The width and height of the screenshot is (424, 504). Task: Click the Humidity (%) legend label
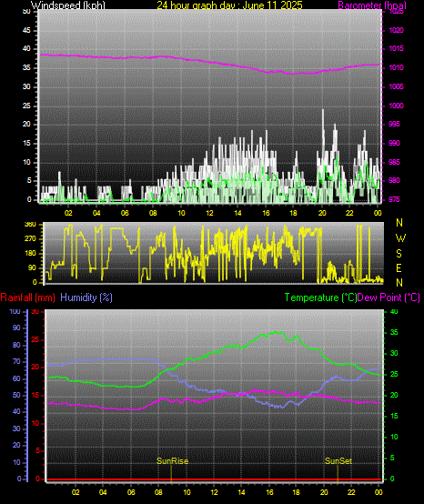click(86, 297)
